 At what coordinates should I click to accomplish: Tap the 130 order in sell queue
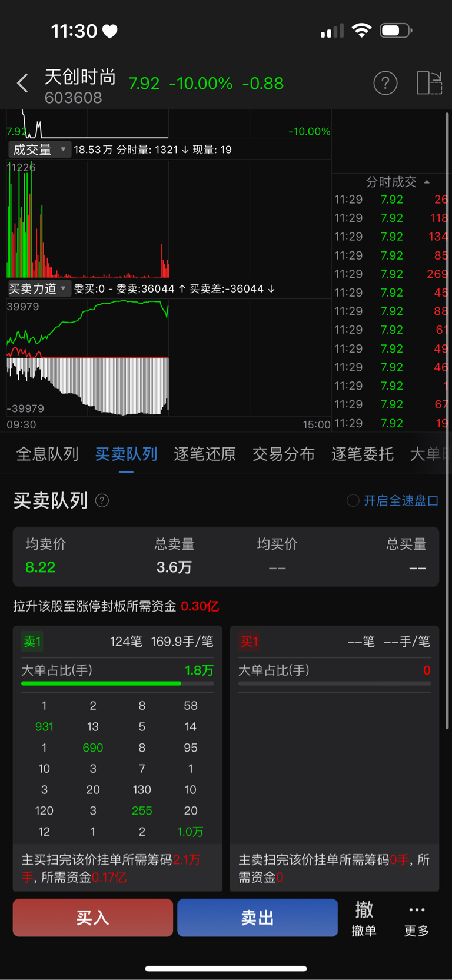[x=142, y=790]
